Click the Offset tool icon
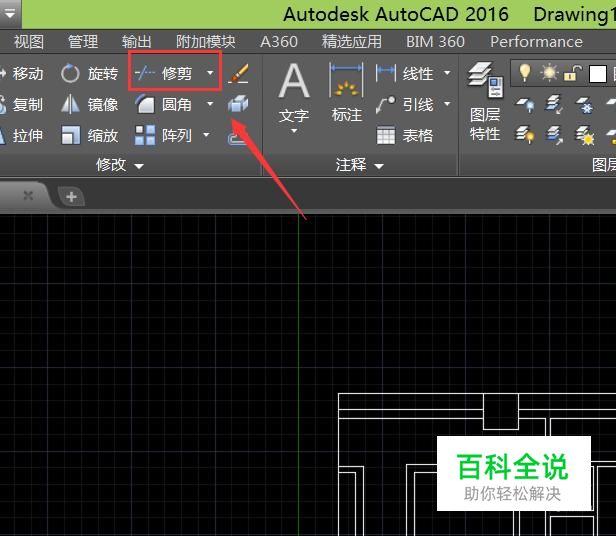Viewport: 616px width, 536px height. tap(236, 138)
